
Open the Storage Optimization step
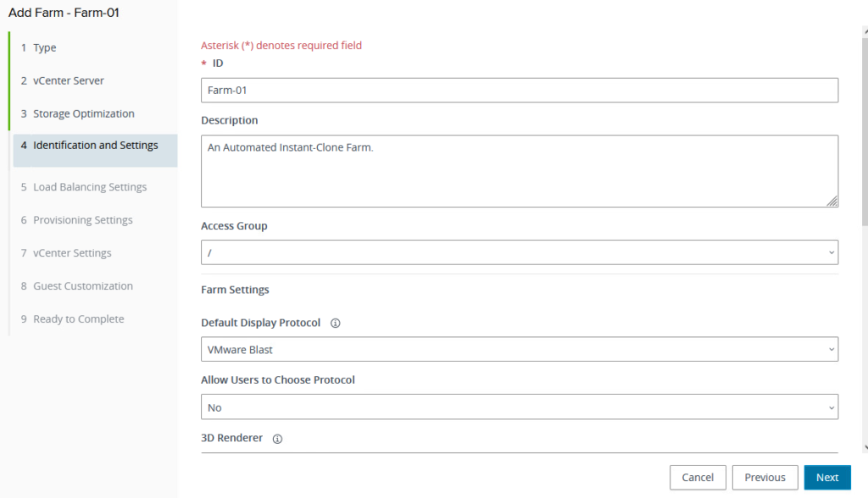coord(83,113)
